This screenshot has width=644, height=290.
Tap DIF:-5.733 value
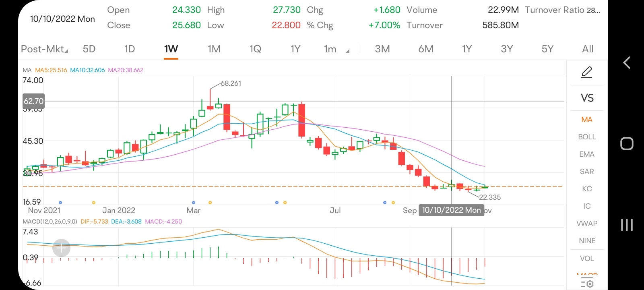94,222
